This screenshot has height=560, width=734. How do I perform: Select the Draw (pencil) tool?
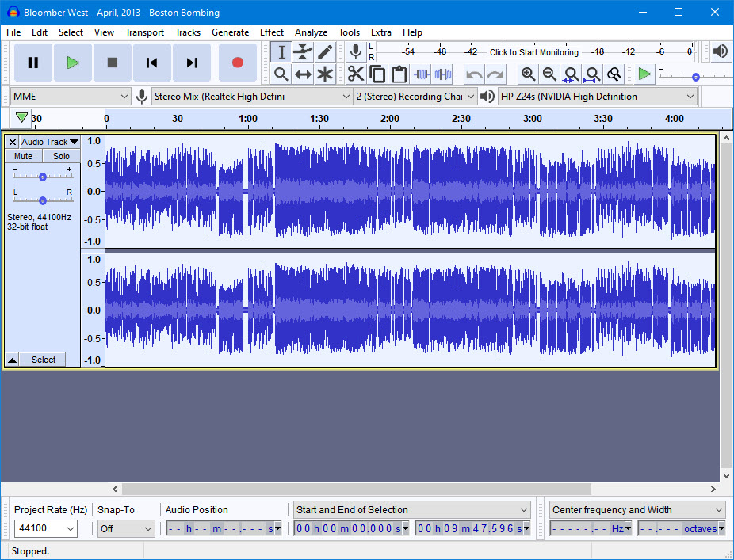click(x=325, y=52)
